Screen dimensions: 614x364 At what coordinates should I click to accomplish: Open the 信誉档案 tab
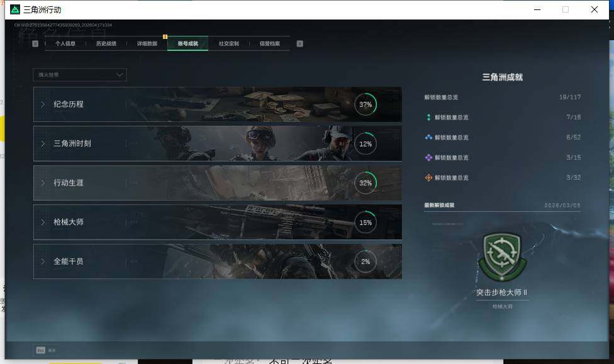(x=270, y=44)
